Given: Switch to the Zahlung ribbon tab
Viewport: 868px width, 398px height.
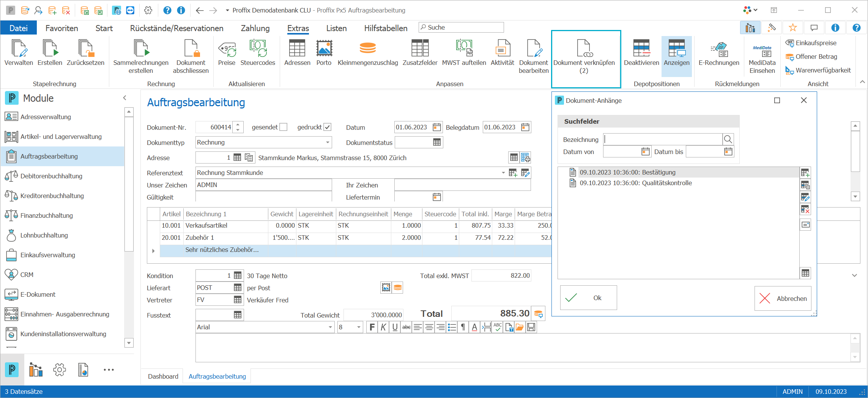Looking at the screenshot, I should pyautogui.click(x=255, y=28).
